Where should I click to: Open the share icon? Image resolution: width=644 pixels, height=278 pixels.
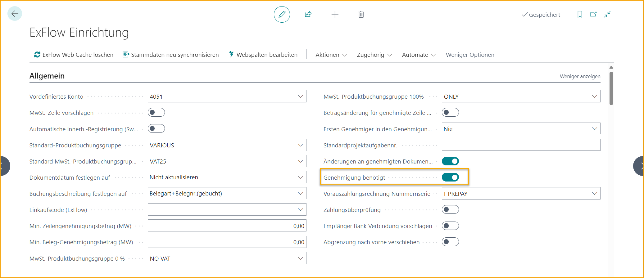tap(308, 14)
